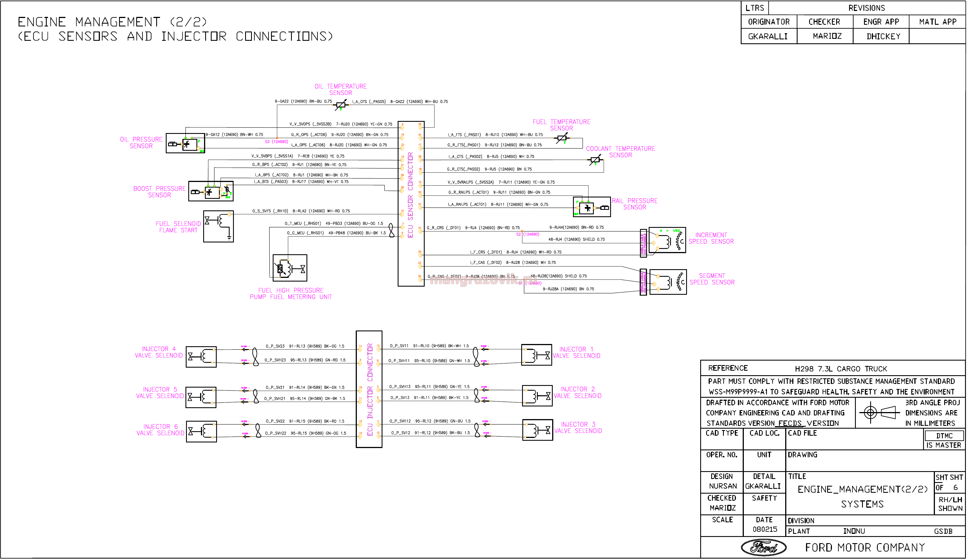Image resolution: width=967 pixels, height=560 pixels.
Task: Click the Injector 6 valve solenoid symbol
Action: 202,432
